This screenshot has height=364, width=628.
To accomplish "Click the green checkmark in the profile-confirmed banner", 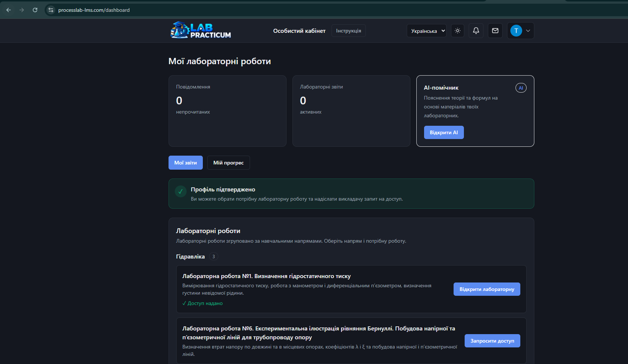I will tap(181, 191).
